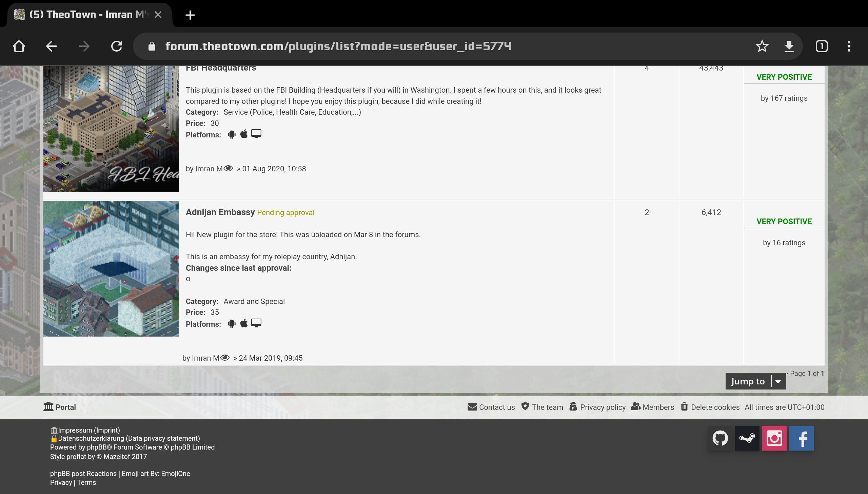Click Page 1 of 1 indicator
Image resolution: width=868 pixels, height=494 pixels.
pyautogui.click(x=807, y=373)
